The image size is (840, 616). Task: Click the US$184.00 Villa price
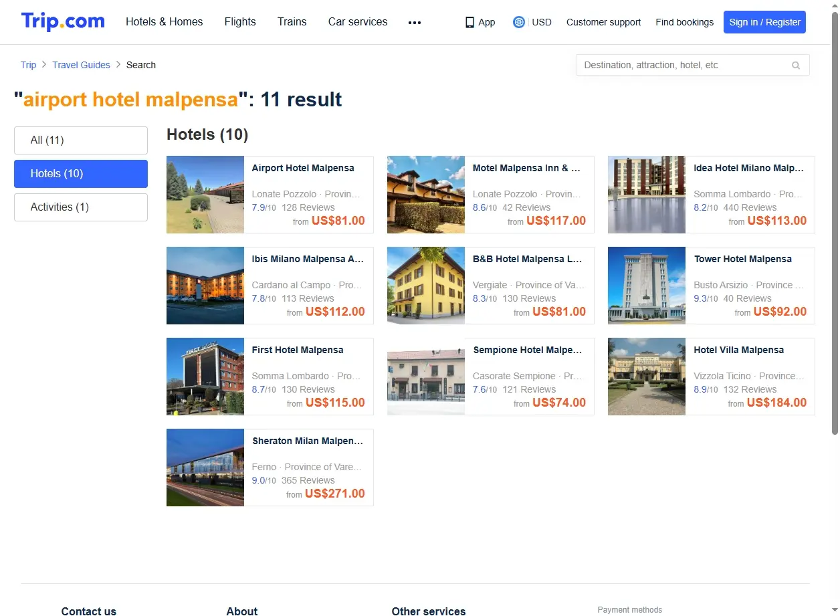coord(776,403)
